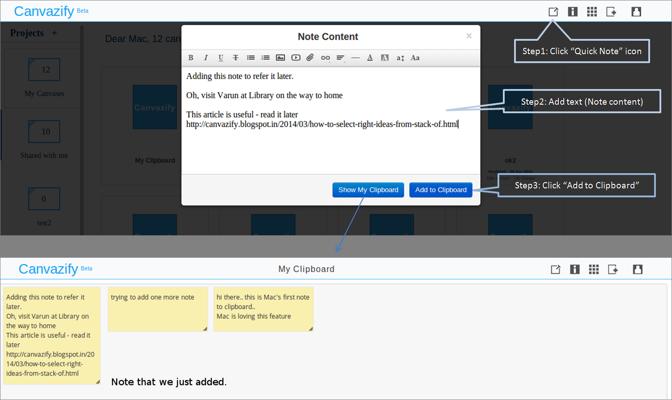The image size is (672, 400).
Task: Insert hyperlink using chain-link icon
Action: (325, 57)
